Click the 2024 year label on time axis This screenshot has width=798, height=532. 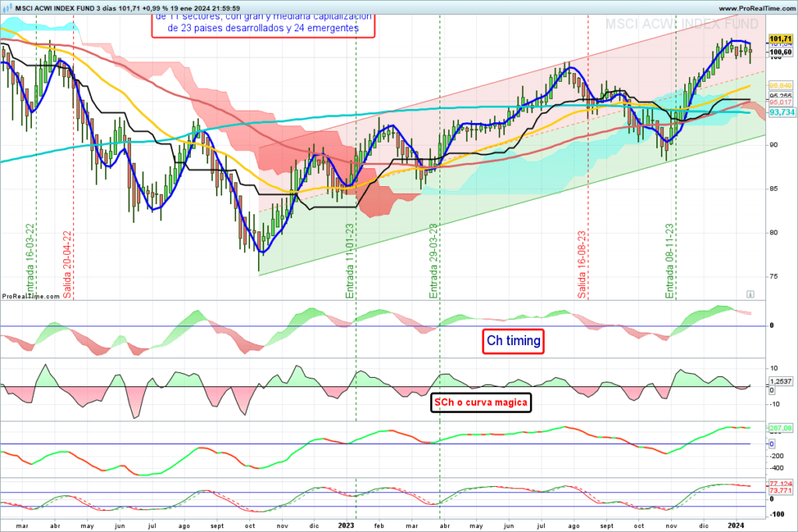coord(736,526)
